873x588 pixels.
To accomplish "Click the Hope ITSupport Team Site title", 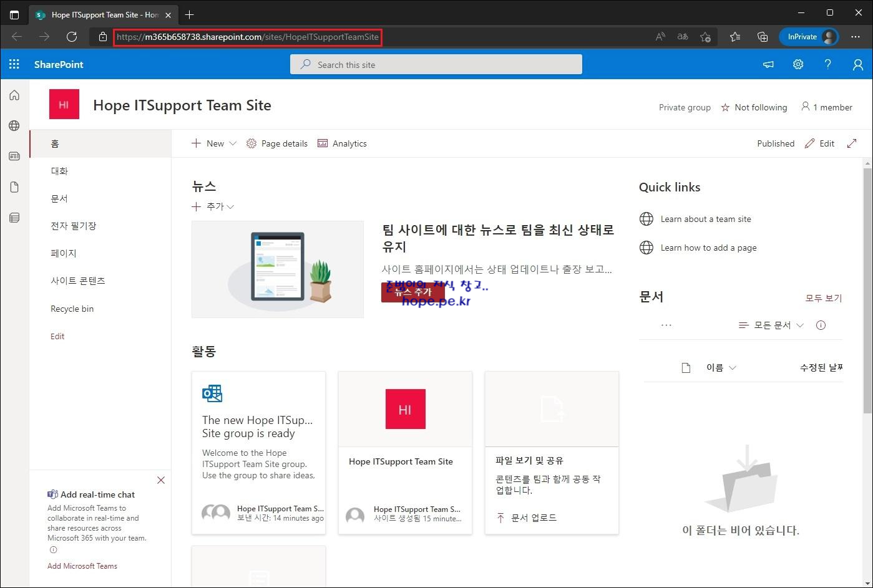I will (182, 105).
